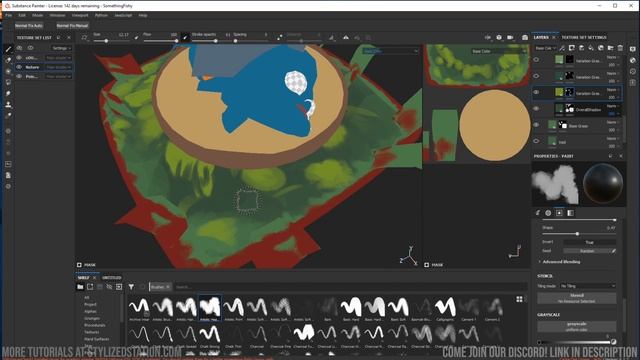The height and width of the screenshot is (360, 640).
Task: Hide the second Variation Grass layer
Action: point(536,76)
